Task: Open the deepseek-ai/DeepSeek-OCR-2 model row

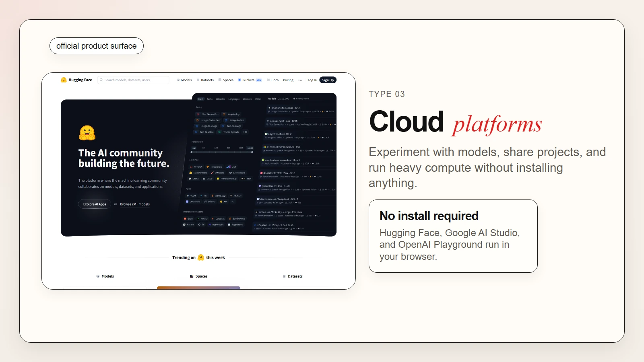Action: (296, 201)
